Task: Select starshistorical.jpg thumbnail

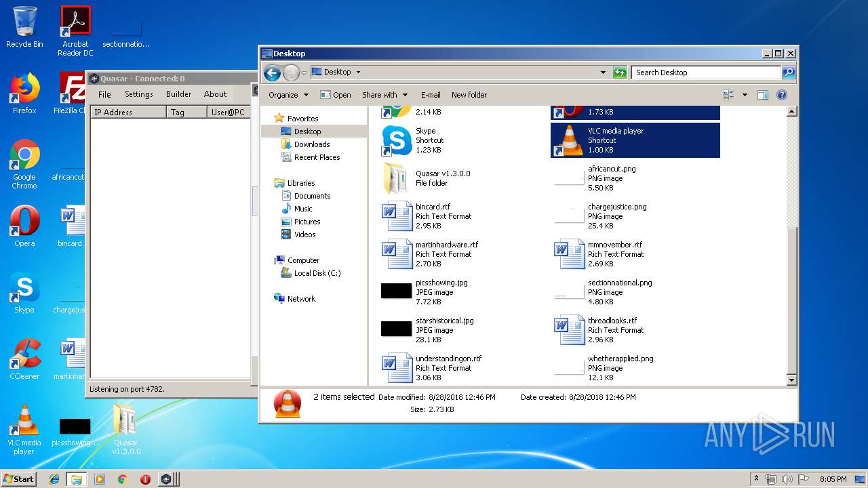Action: coord(397,329)
